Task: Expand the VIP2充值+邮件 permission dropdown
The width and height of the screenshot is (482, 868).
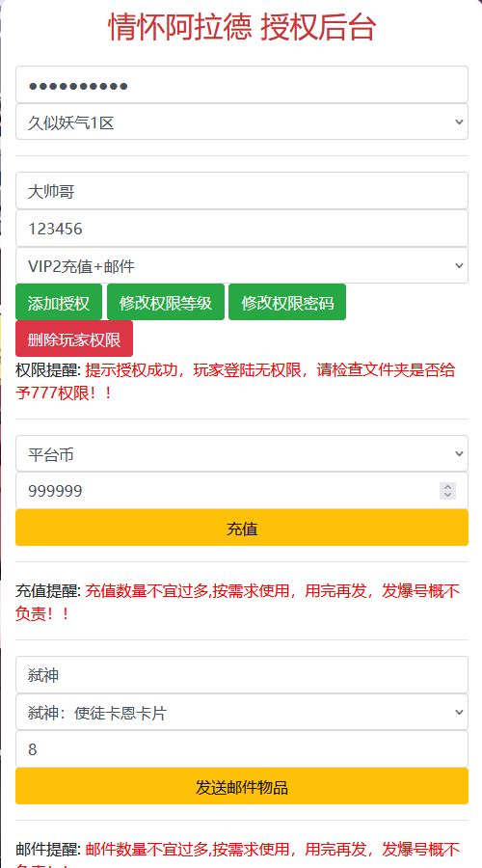Action: tap(242, 266)
